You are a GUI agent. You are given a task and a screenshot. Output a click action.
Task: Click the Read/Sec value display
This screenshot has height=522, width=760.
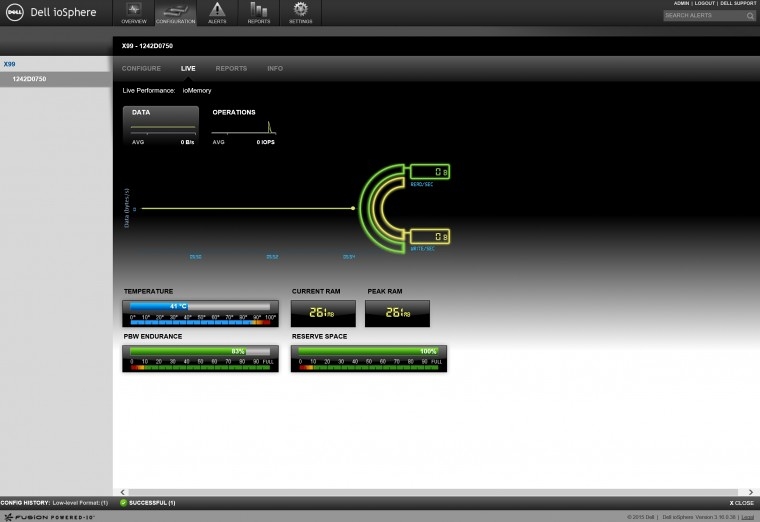pyautogui.click(x=430, y=172)
